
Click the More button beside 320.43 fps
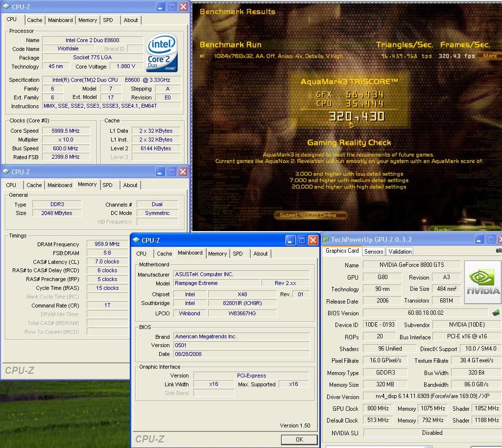[x=490, y=56]
